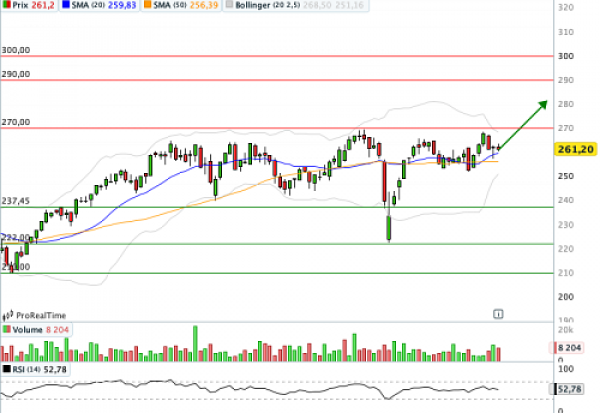The image size is (600, 413).
Task: Click the Prix candlestick legend icon
Action: (x=6, y=6)
